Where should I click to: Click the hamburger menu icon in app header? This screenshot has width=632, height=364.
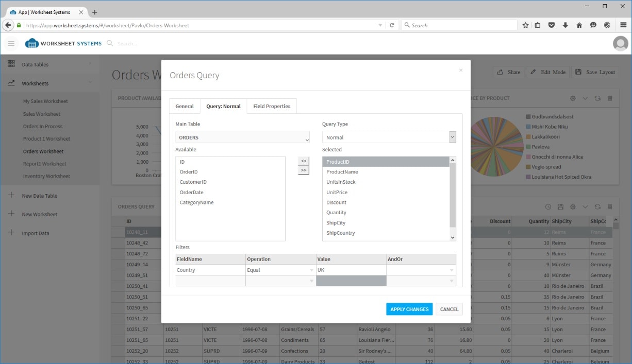pos(11,44)
